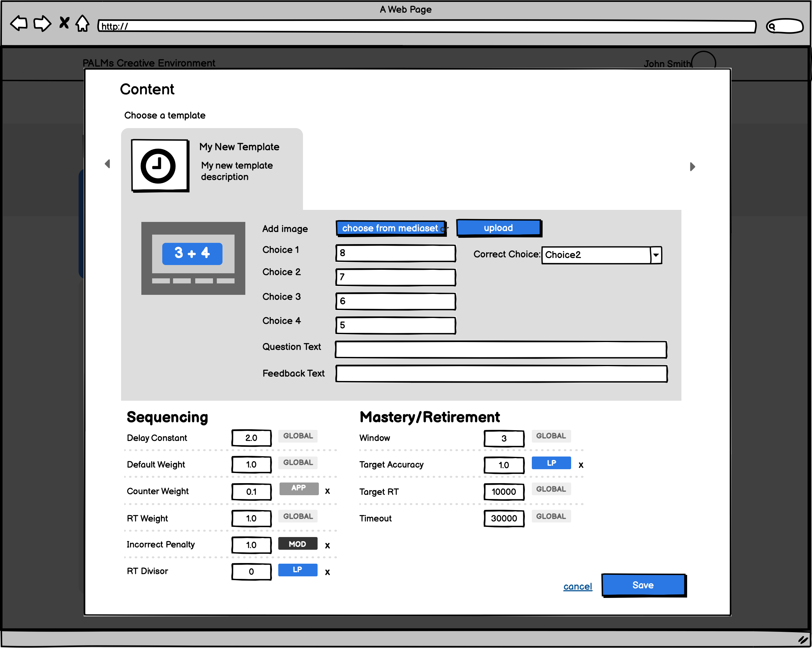812x648 pixels.
Task: Remove the MOD override on Incorrect Penalty
Action: [x=327, y=546]
